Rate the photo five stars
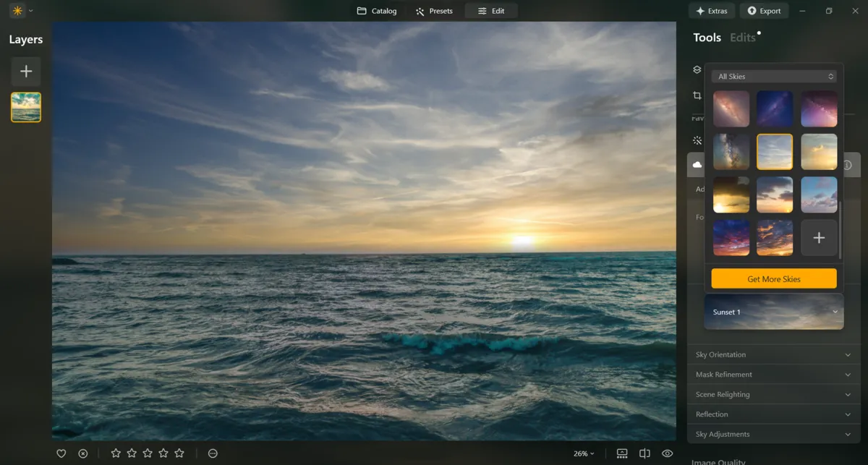Screen dimensions: 868x465 (179, 453)
